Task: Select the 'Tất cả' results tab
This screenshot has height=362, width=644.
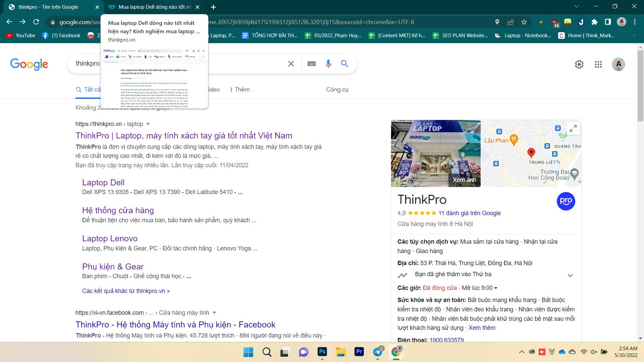Action: (x=88, y=89)
